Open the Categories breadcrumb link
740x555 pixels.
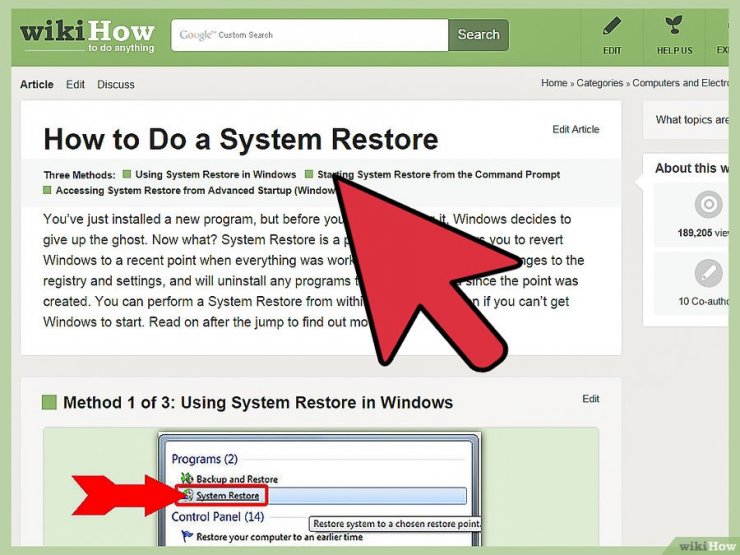coord(599,83)
